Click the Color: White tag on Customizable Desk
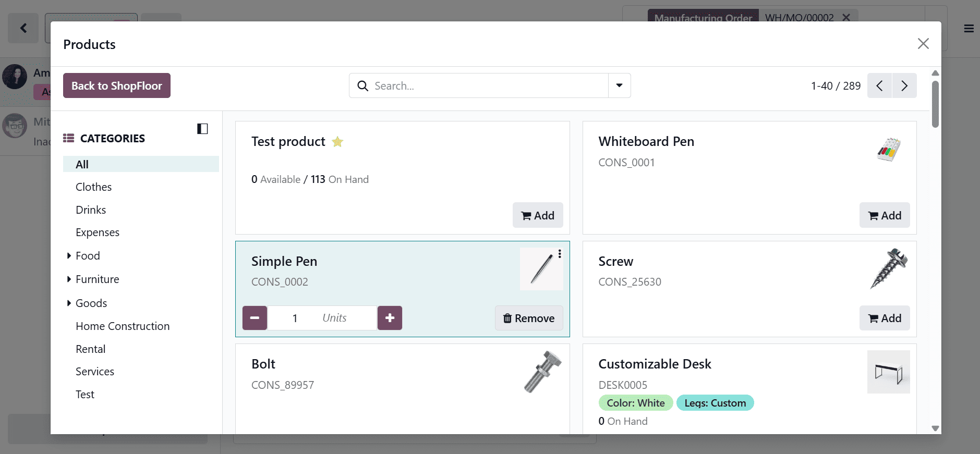Viewport: 980px width, 454px height. [635, 402]
